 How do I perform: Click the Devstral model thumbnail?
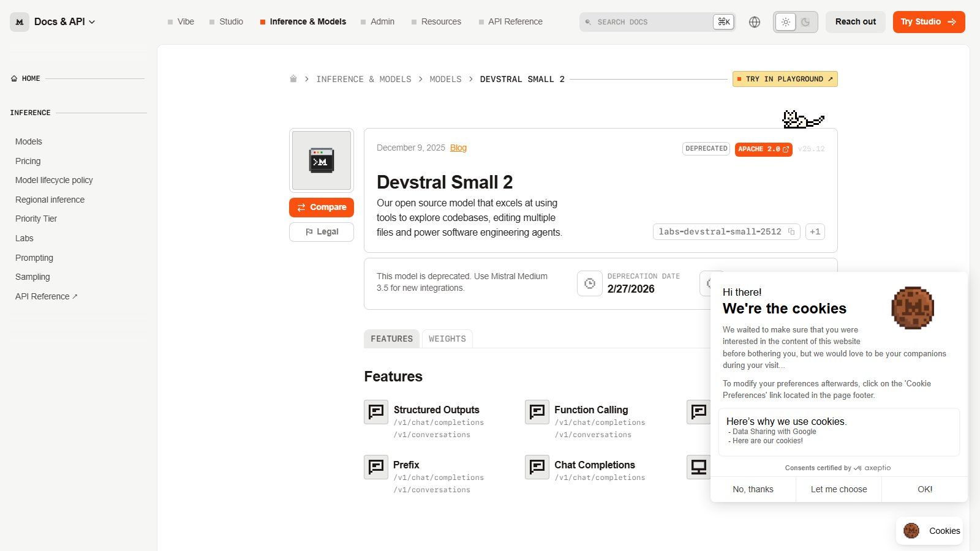(x=322, y=160)
